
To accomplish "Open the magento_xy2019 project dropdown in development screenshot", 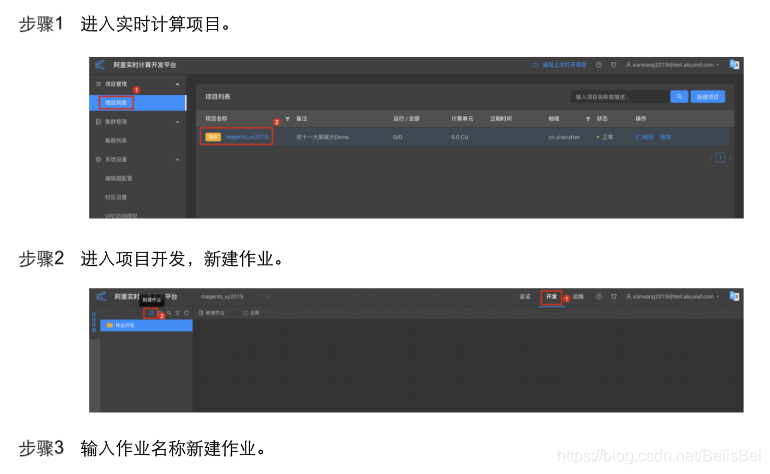I will [x=235, y=297].
